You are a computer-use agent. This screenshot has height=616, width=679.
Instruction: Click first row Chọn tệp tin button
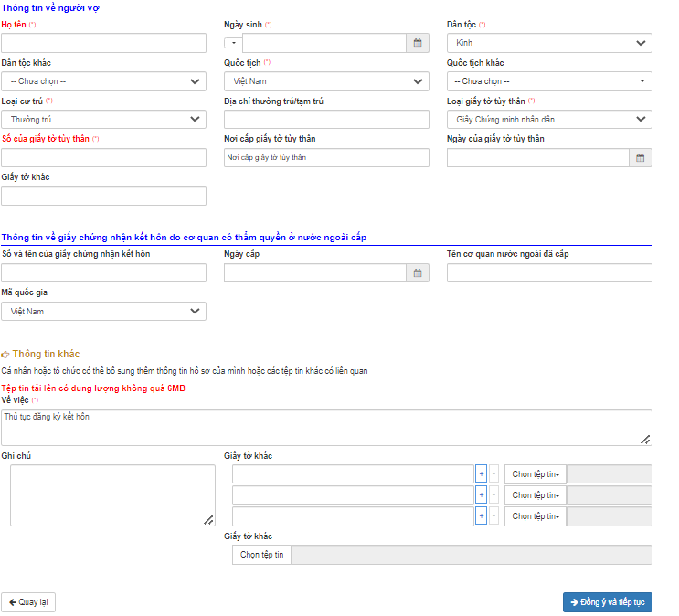point(535,473)
